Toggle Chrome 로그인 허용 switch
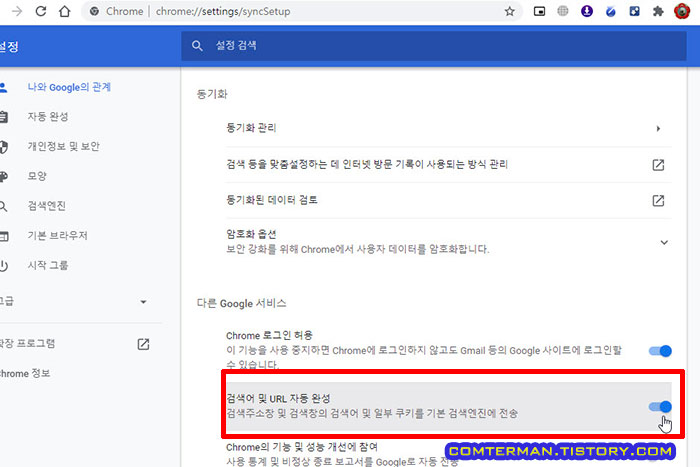Viewport: 700px width, 467px height. [660, 351]
